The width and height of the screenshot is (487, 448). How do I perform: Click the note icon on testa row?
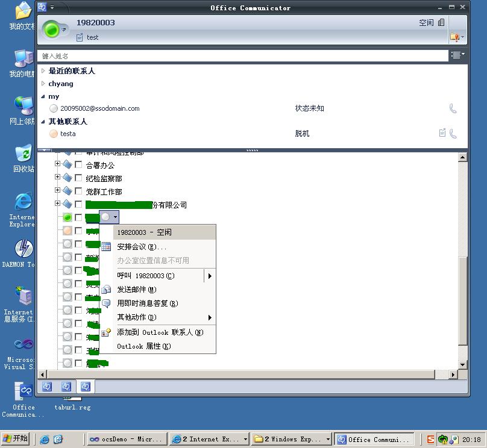(442, 133)
